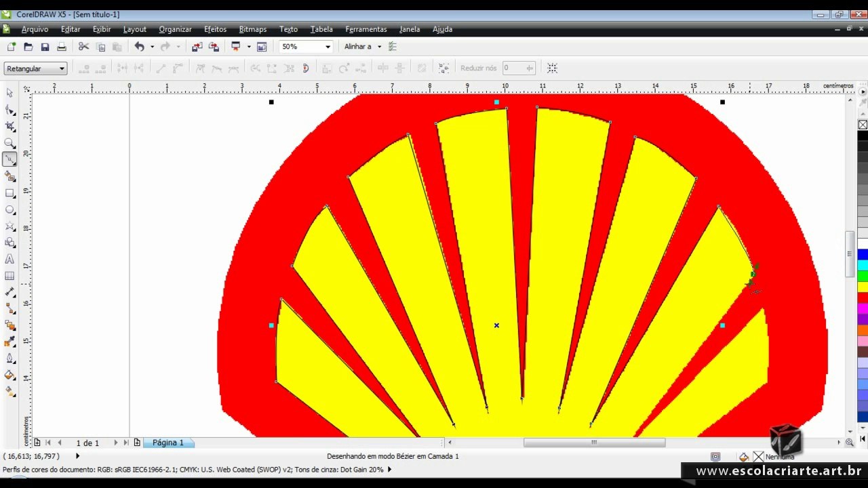Open the Exibir menu
This screenshot has height=488, width=868.
pos(102,29)
